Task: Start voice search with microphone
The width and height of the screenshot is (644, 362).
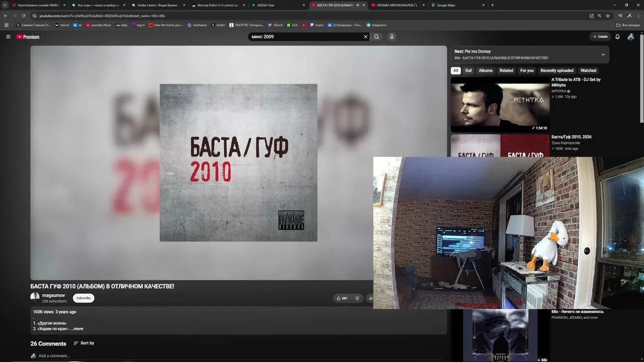Action: tap(391, 37)
